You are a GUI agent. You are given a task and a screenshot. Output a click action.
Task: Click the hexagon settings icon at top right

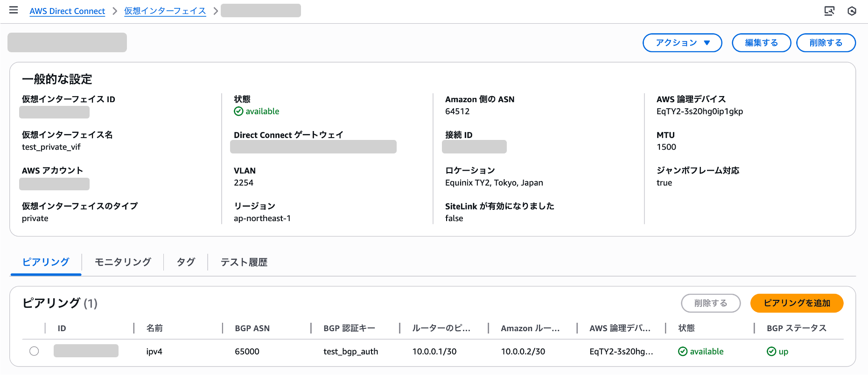(852, 11)
